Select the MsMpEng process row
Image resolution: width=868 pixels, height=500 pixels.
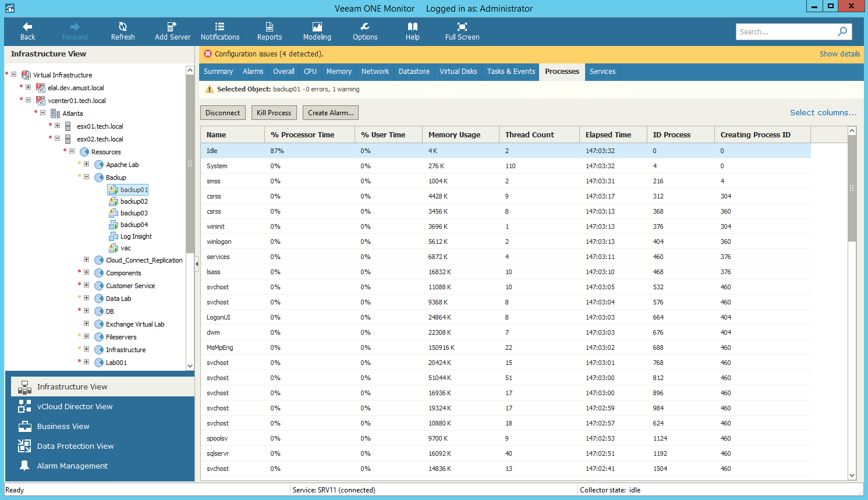[x=505, y=347]
